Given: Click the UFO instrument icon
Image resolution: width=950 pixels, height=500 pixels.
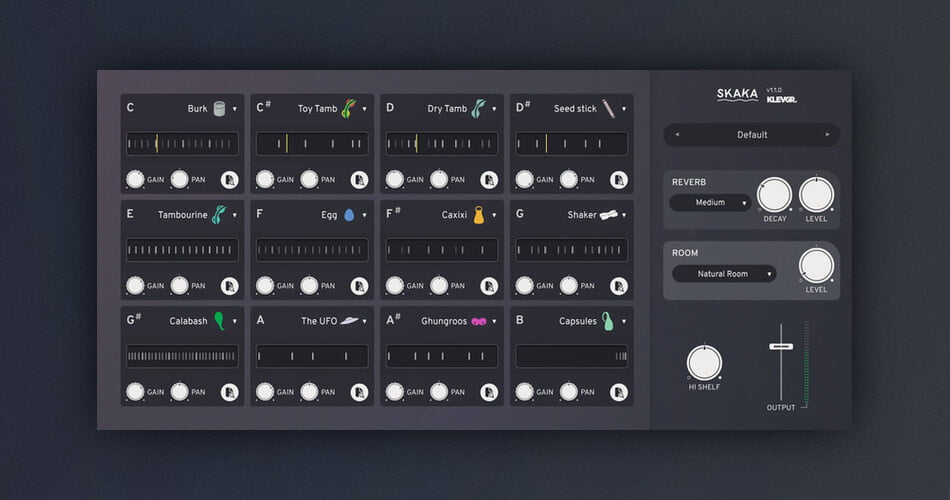Looking at the screenshot, I should [349, 321].
